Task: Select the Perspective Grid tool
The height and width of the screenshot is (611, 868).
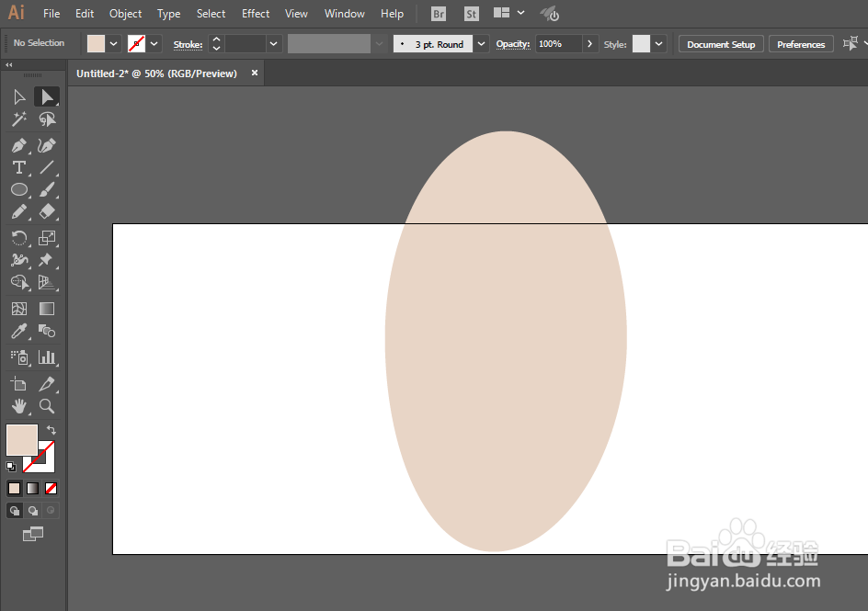Action: [x=47, y=282]
